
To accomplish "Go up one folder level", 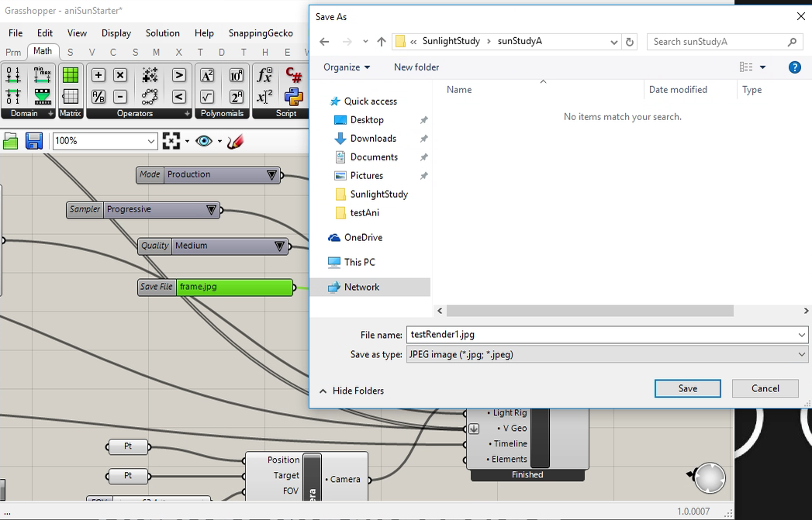I will 382,42.
